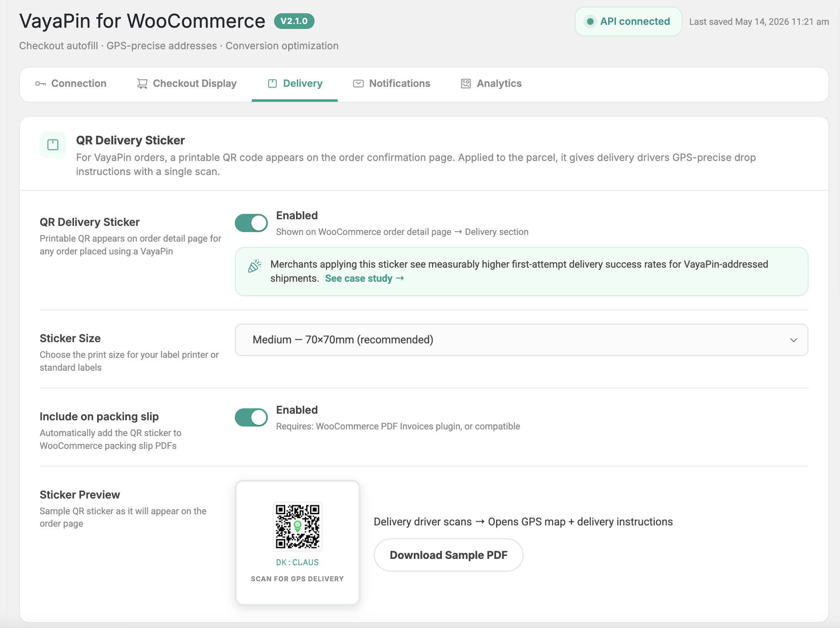This screenshot has height=628, width=840.
Task: Open the Analytics tab
Action: click(x=491, y=84)
